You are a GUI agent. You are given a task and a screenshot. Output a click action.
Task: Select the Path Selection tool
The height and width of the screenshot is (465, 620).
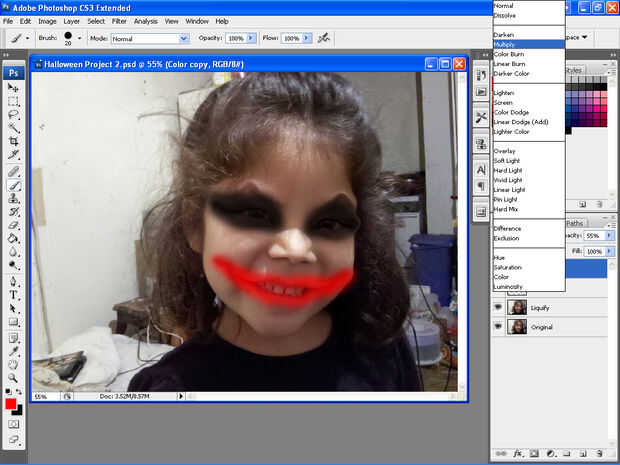pos(13,308)
